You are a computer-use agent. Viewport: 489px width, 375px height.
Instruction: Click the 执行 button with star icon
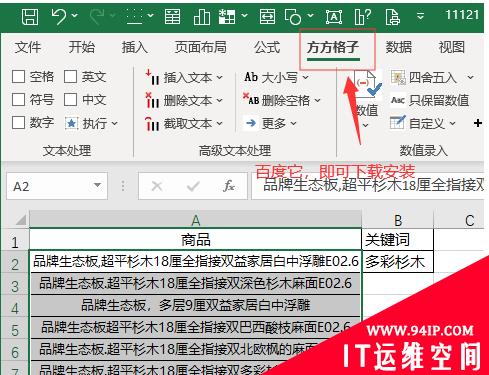click(x=91, y=123)
